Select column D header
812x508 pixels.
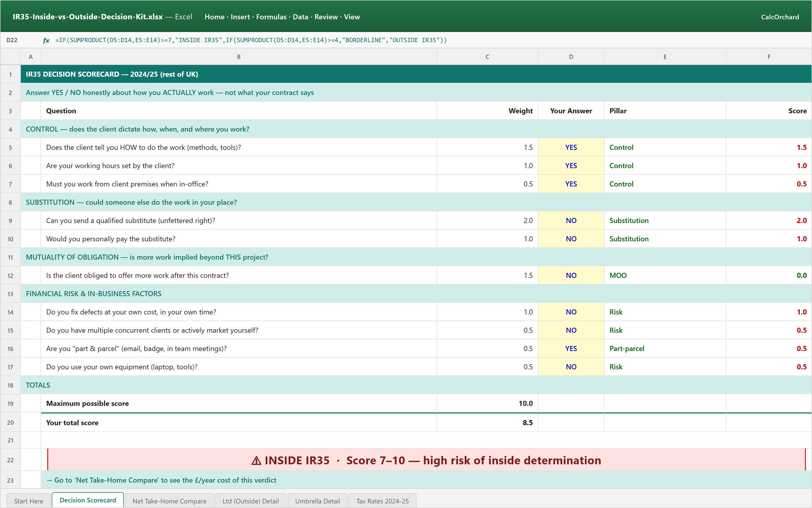pyautogui.click(x=571, y=57)
